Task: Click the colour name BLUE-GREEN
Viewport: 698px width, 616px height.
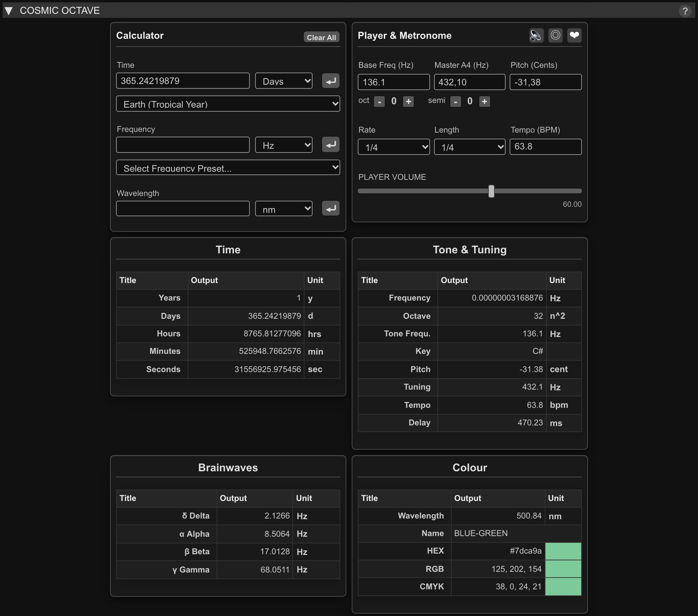Action: (x=481, y=533)
